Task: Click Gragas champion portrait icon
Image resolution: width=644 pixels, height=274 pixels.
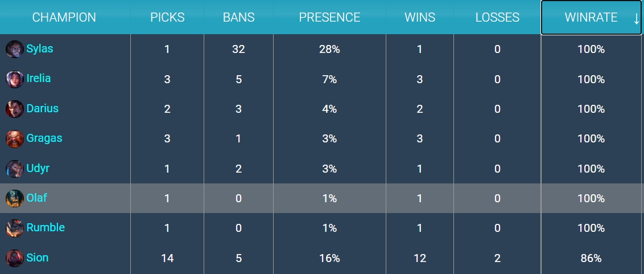Action: point(14,138)
